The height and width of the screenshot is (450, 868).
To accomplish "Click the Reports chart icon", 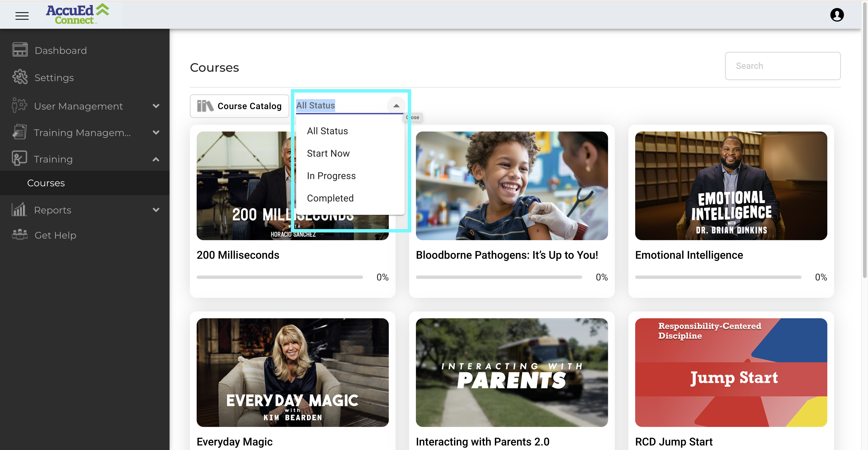I will [x=19, y=209].
